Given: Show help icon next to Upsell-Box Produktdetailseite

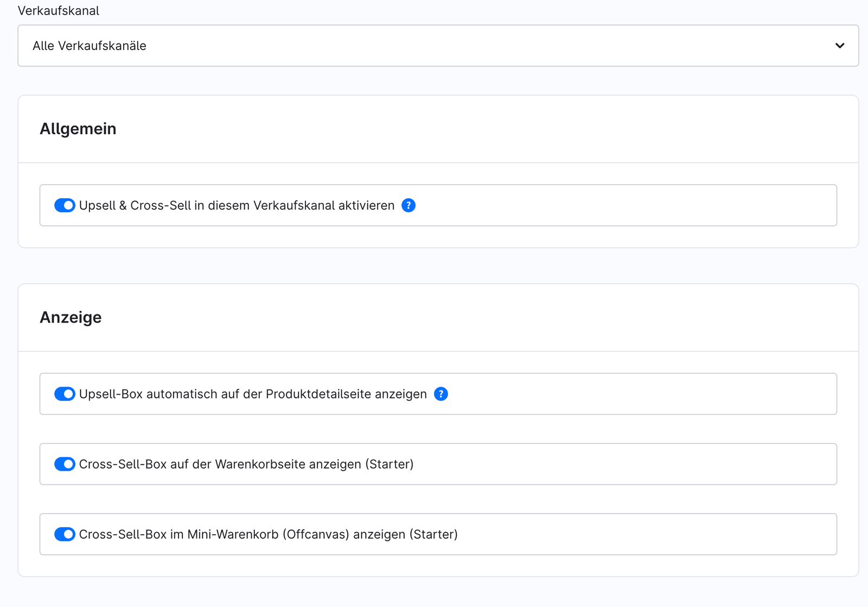Looking at the screenshot, I should [441, 394].
